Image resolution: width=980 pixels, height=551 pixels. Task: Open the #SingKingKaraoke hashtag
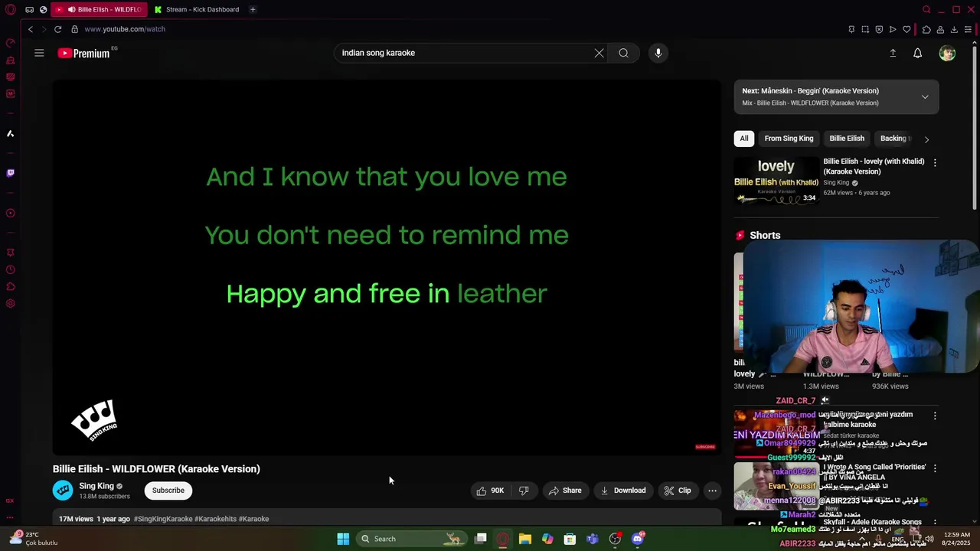coord(163,519)
